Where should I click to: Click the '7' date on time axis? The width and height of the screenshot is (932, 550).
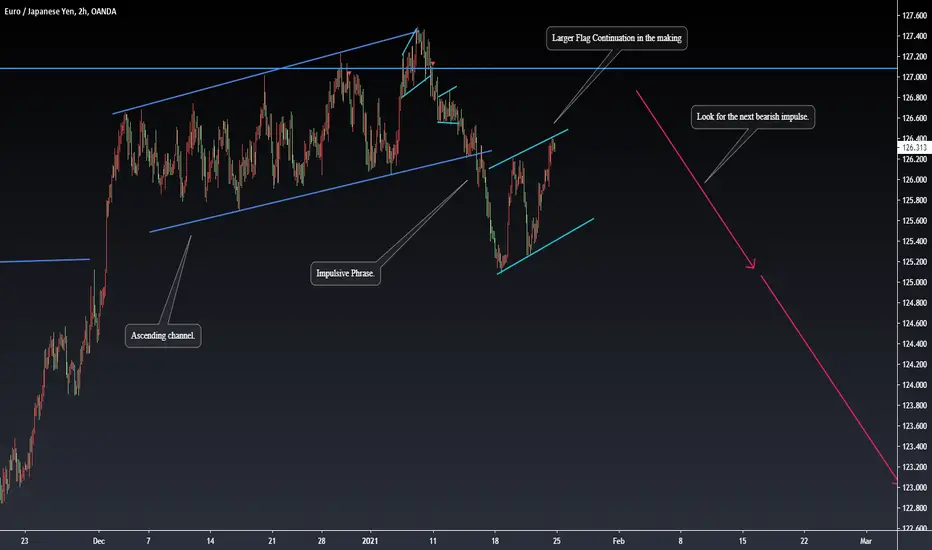tap(148, 541)
